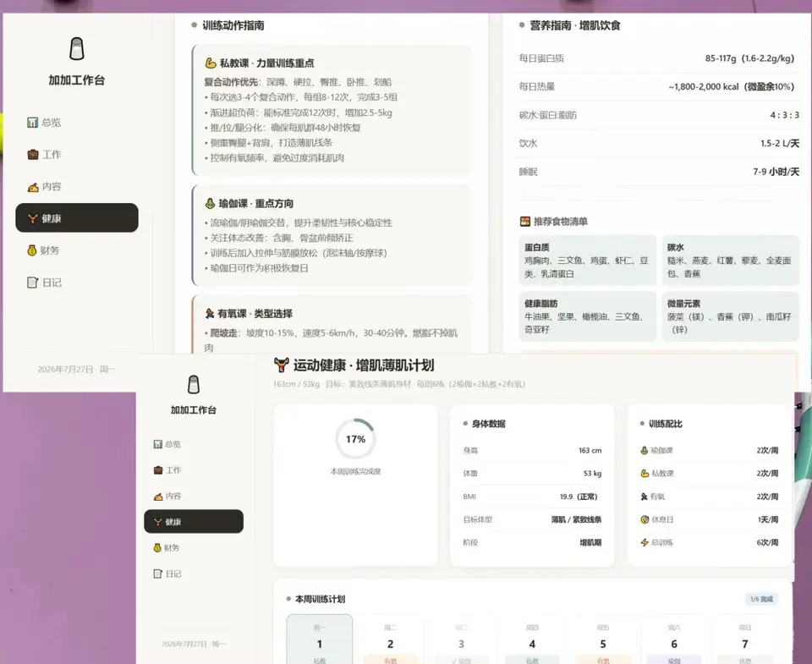Click the 17% weekly completion ring
This screenshot has width=812, height=664.
pos(355,439)
